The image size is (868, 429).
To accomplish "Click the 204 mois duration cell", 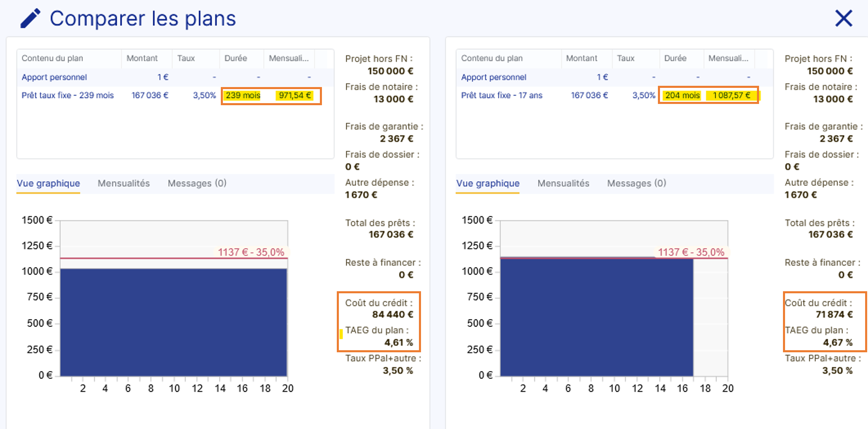I will 682,95.
